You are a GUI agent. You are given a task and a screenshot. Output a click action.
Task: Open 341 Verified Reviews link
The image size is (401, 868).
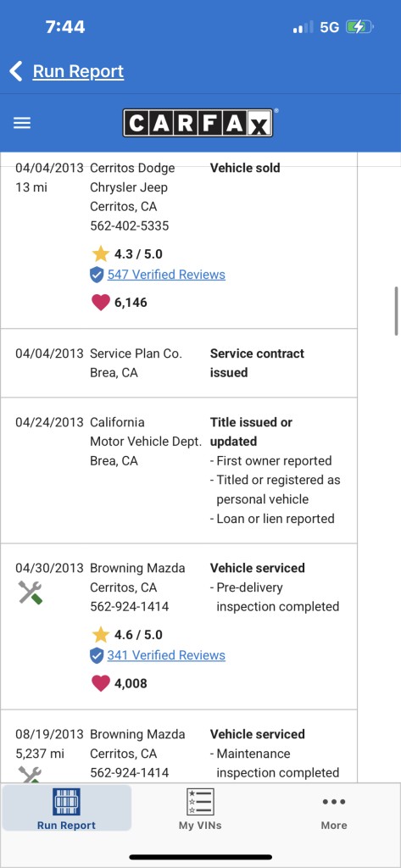point(166,655)
